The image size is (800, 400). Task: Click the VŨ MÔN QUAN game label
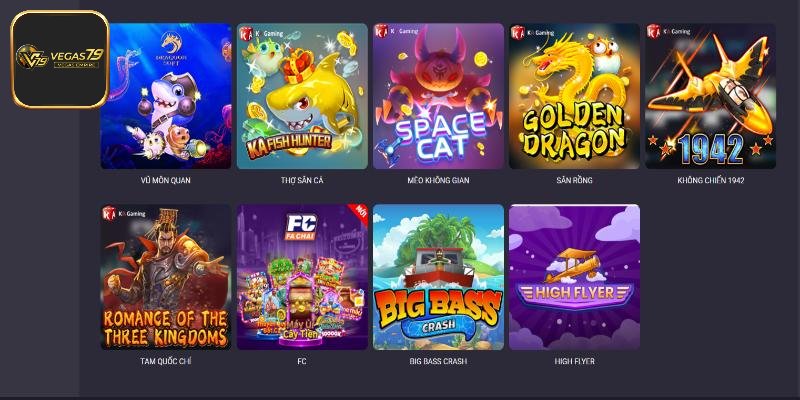[x=166, y=180]
